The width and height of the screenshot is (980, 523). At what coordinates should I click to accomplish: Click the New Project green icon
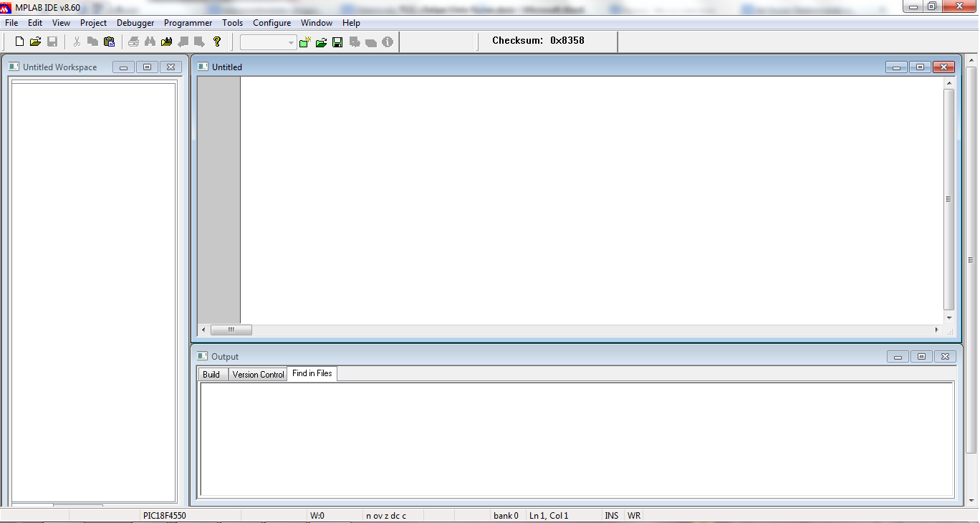pos(305,42)
